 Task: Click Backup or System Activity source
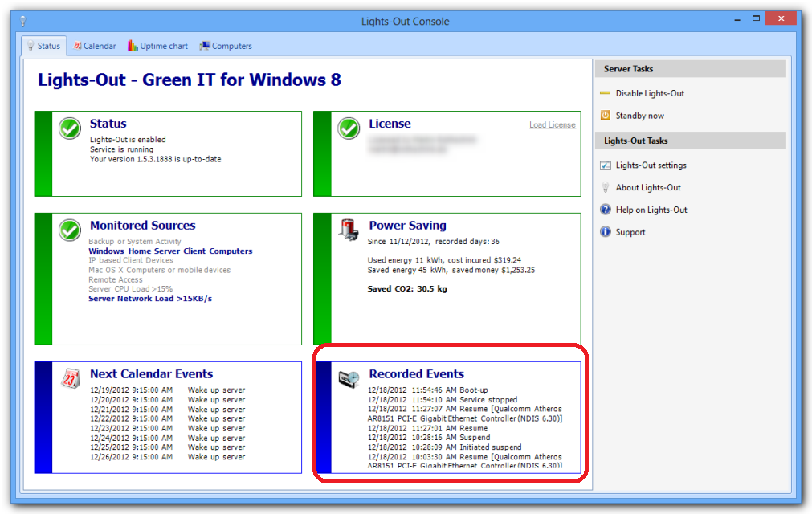135,241
